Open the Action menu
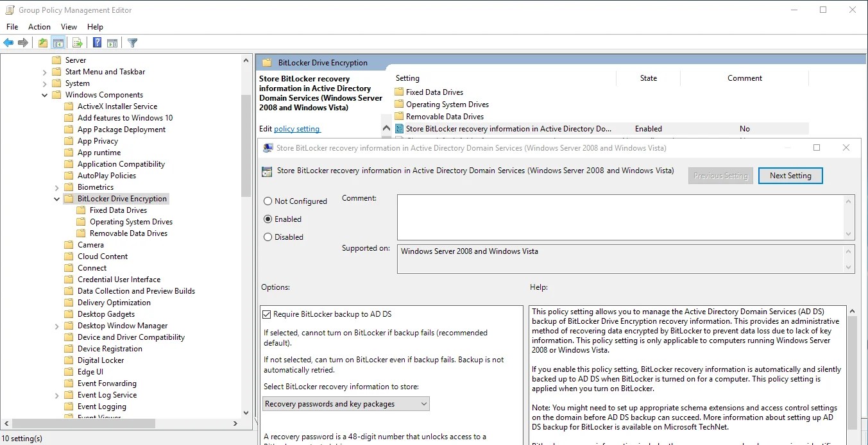 pos(39,26)
